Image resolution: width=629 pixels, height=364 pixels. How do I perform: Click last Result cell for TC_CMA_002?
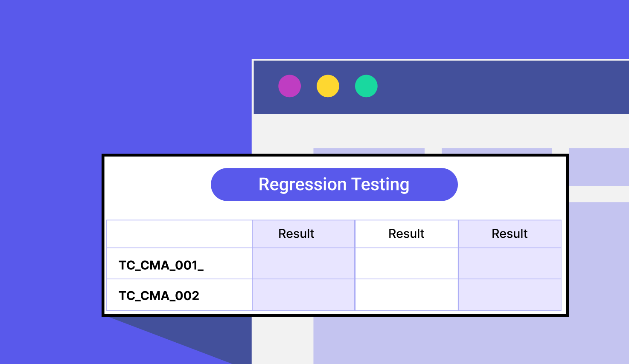click(x=510, y=295)
